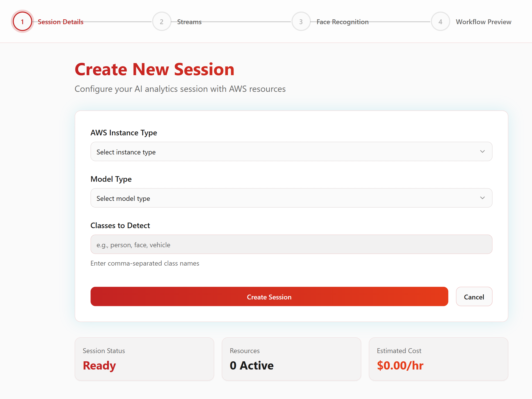Open the Select instance type dropdown
Screen dimensions: 532x399
click(291, 152)
